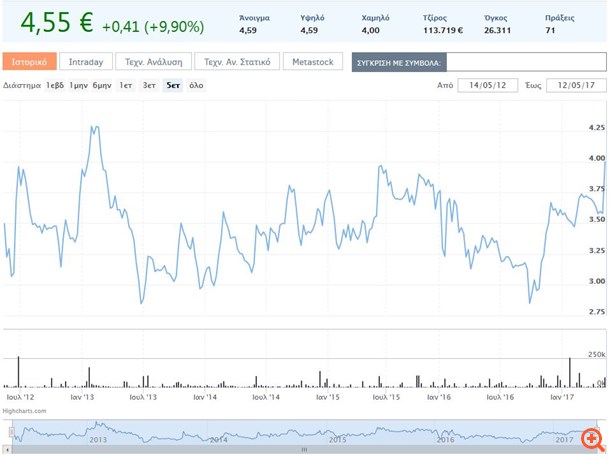Click the Άνοιγμα label
610x457 pixels.
(x=254, y=18)
